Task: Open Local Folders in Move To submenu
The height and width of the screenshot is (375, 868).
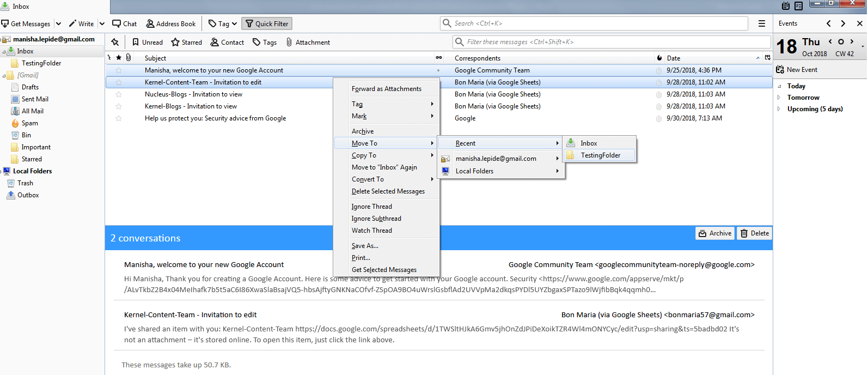Action: coord(500,171)
